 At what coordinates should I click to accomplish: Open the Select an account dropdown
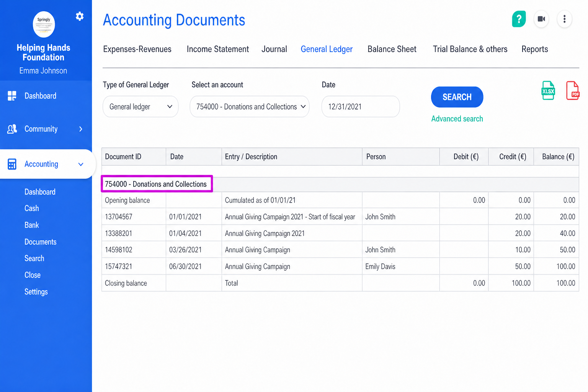tap(250, 106)
